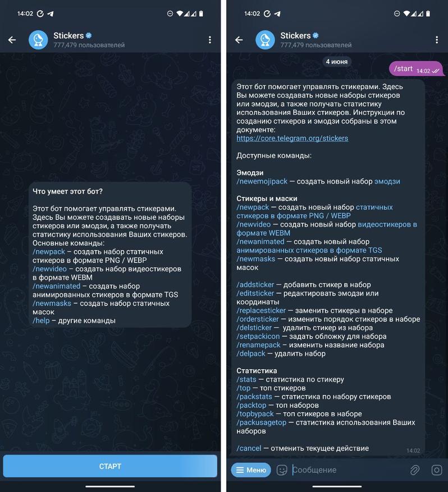
Task: Tap the sent /start message bubble
Action: (417, 68)
